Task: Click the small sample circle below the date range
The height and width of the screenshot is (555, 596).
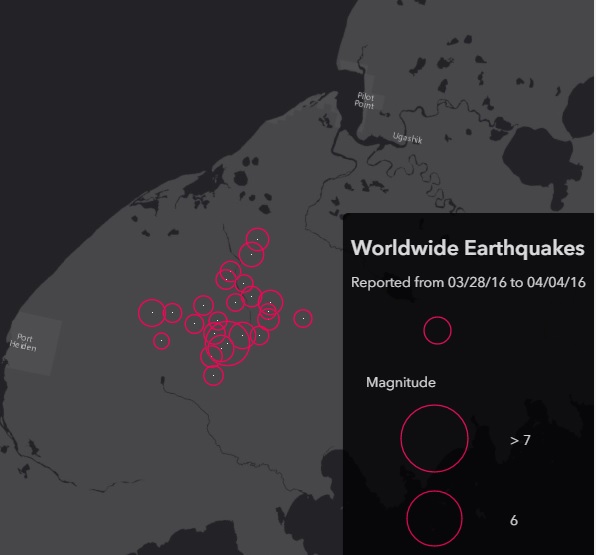Action: (437, 330)
